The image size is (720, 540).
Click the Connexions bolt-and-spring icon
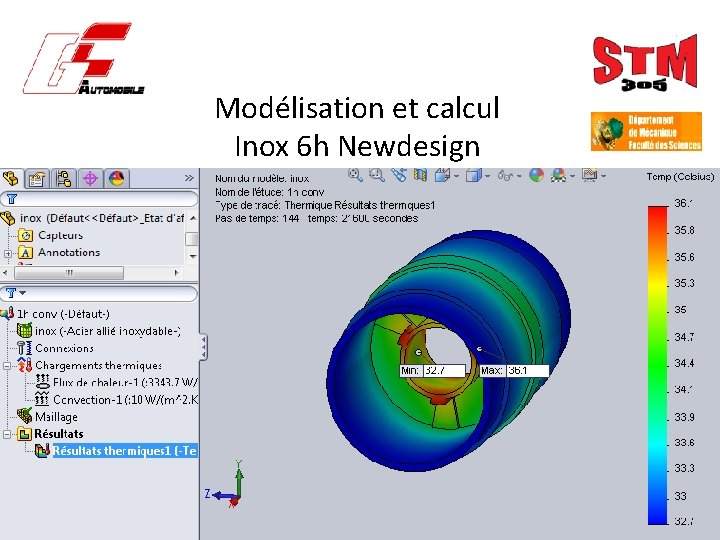point(24,349)
